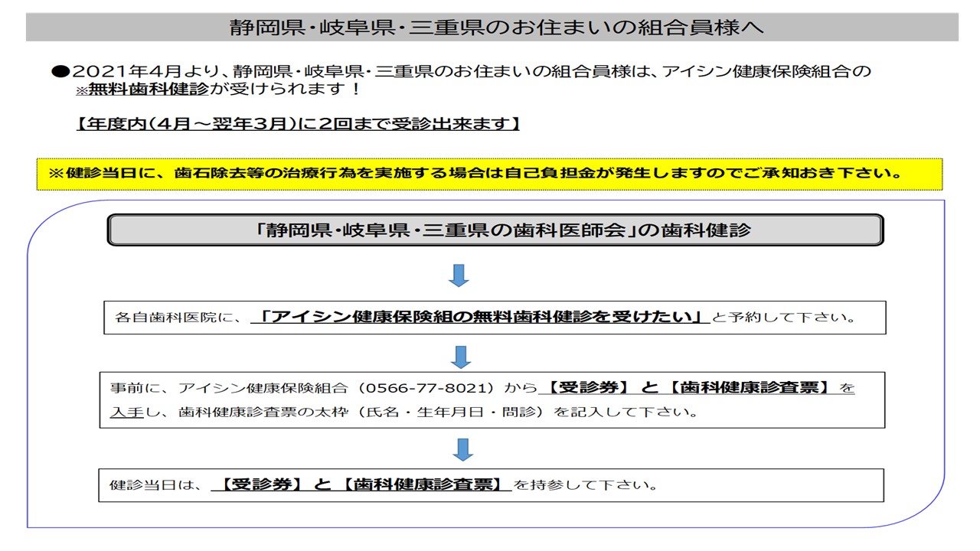This screenshot has width=980, height=551.
Task: Click the yellow notice about 自己負担金
Action: (489, 174)
